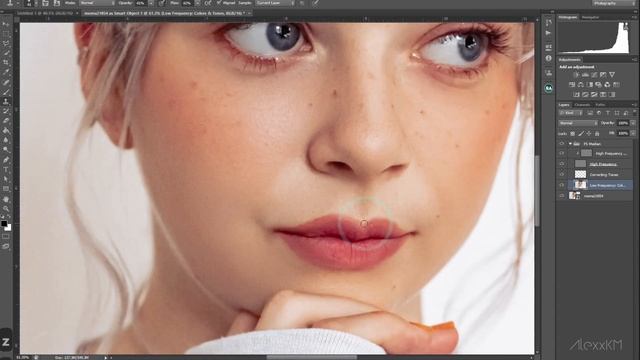640x360 pixels.
Task: Select the Healing Brush tool
Action: [6, 82]
